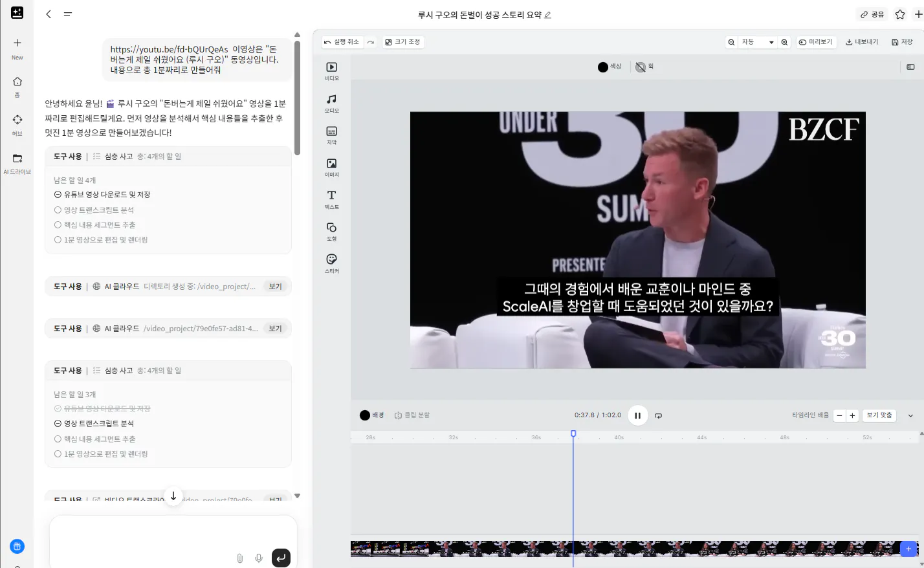Click Split clip (클립 분할)
Viewport: 924px width, 568px height.
point(412,415)
